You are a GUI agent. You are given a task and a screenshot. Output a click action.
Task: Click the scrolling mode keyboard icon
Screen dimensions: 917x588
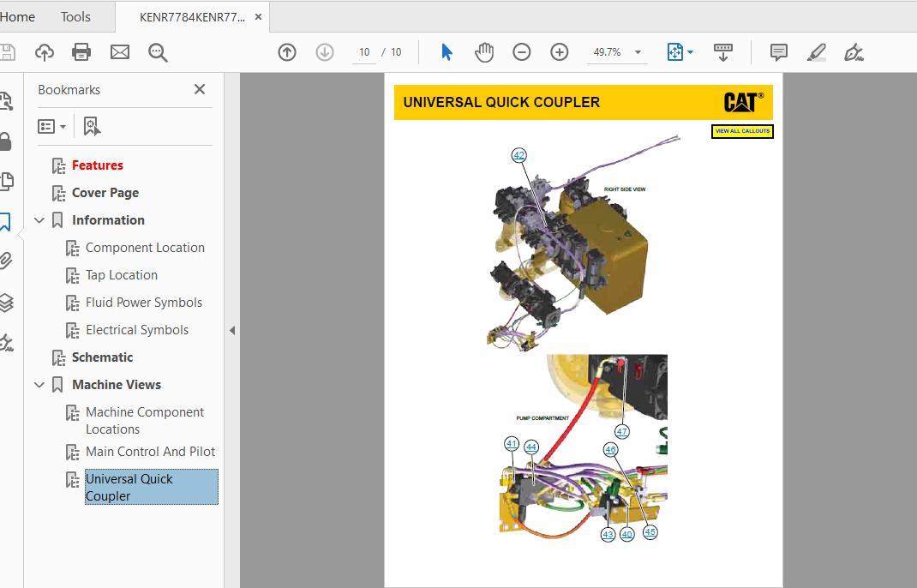click(x=722, y=52)
